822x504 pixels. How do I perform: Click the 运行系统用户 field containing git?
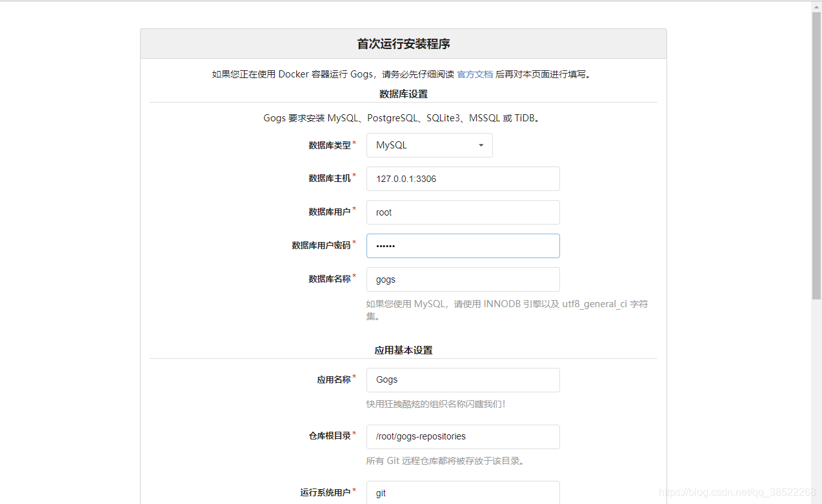tap(463, 492)
